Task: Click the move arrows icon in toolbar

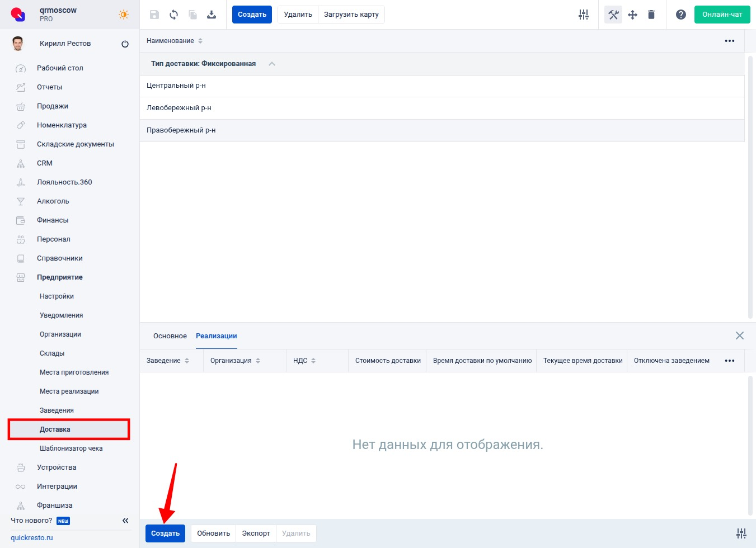Action: point(632,15)
